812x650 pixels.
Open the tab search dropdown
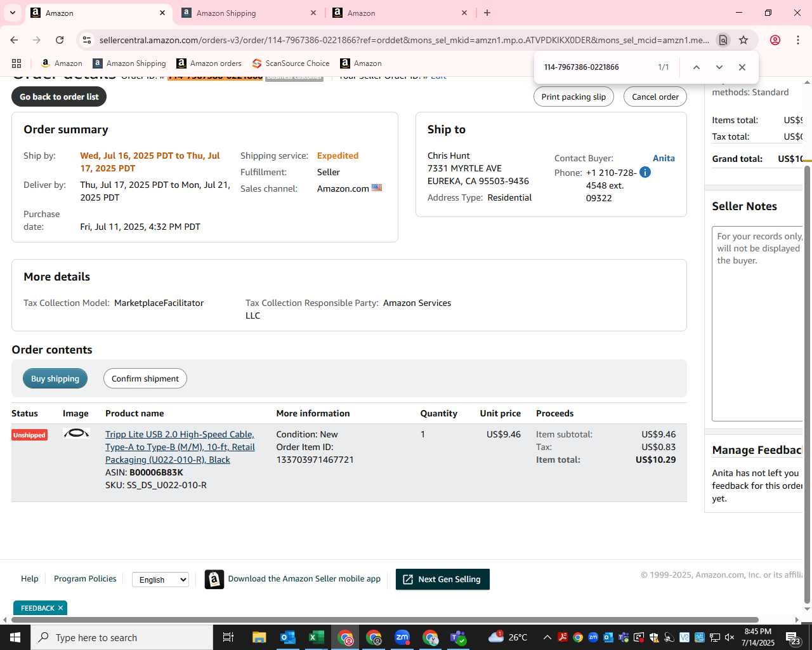12,13
